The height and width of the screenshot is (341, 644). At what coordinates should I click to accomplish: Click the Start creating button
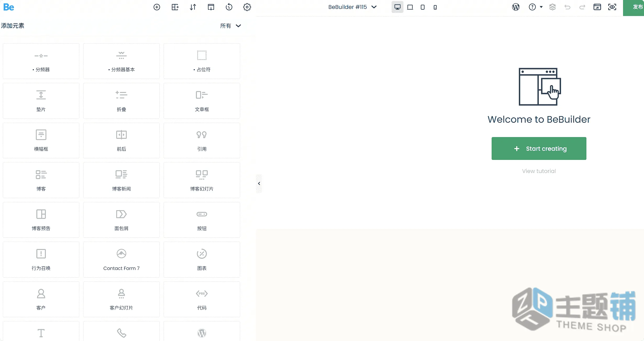[x=539, y=148]
